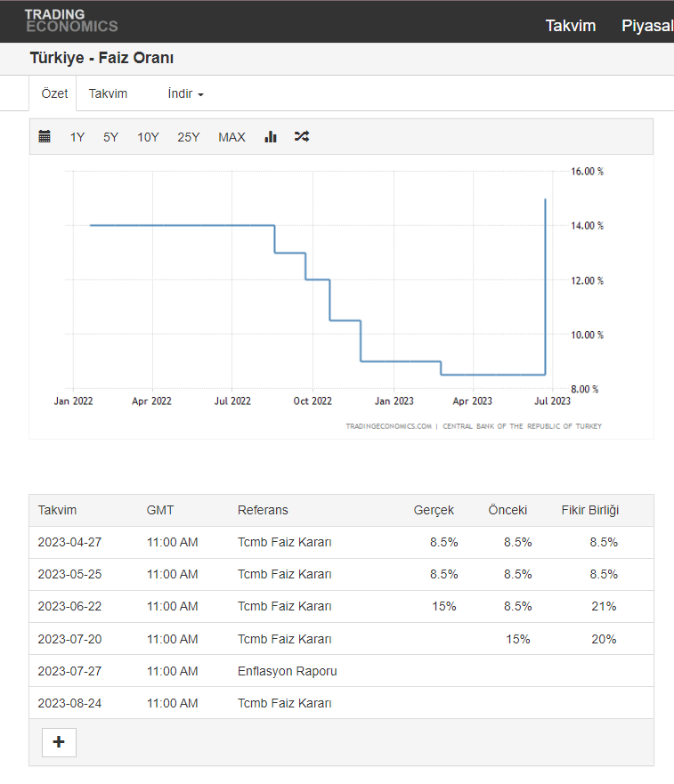The width and height of the screenshot is (674, 784).
Task: Open Tcmb Faiz Kararı for 2023-08-24
Action: click(x=284, y=703)
